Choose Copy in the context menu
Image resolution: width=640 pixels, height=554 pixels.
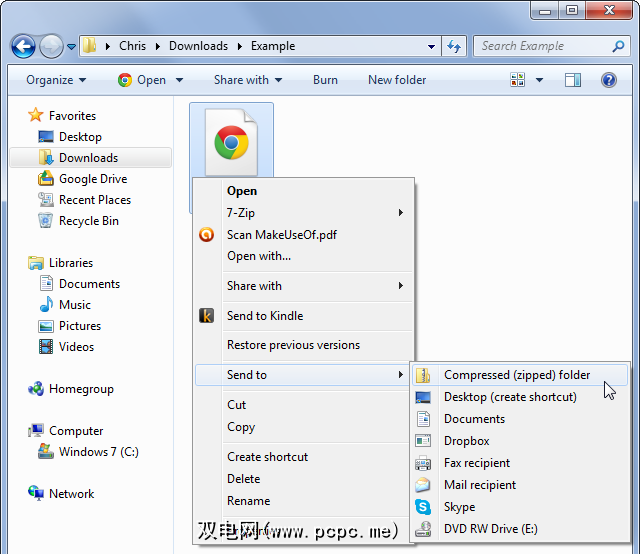pyautogui.click(x=303, y=427)
